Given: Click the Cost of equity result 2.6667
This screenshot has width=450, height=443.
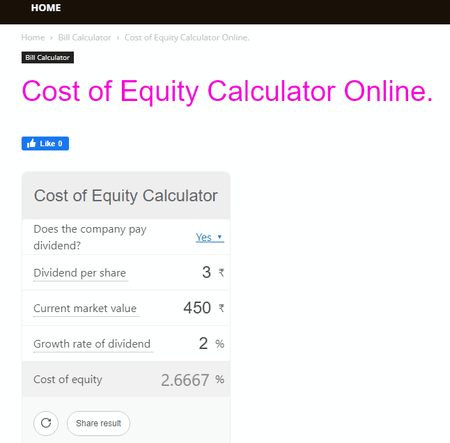Looking at the screenshot, I should click(x=185, y=380).
